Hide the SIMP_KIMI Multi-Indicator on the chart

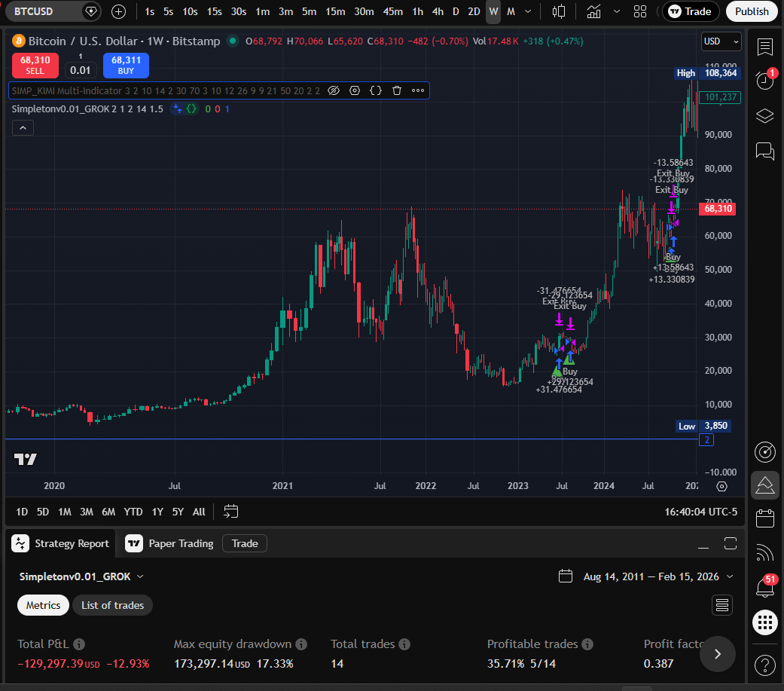pos(334,90)
